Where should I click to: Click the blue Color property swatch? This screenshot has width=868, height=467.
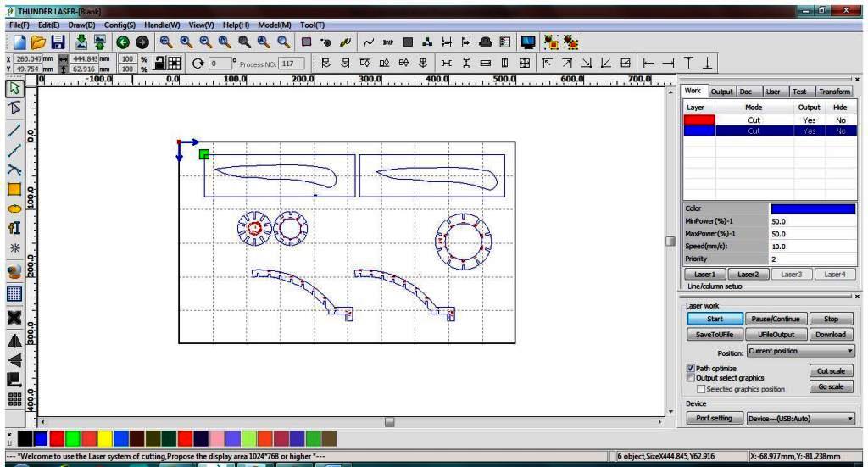click(x=813, y=208)
